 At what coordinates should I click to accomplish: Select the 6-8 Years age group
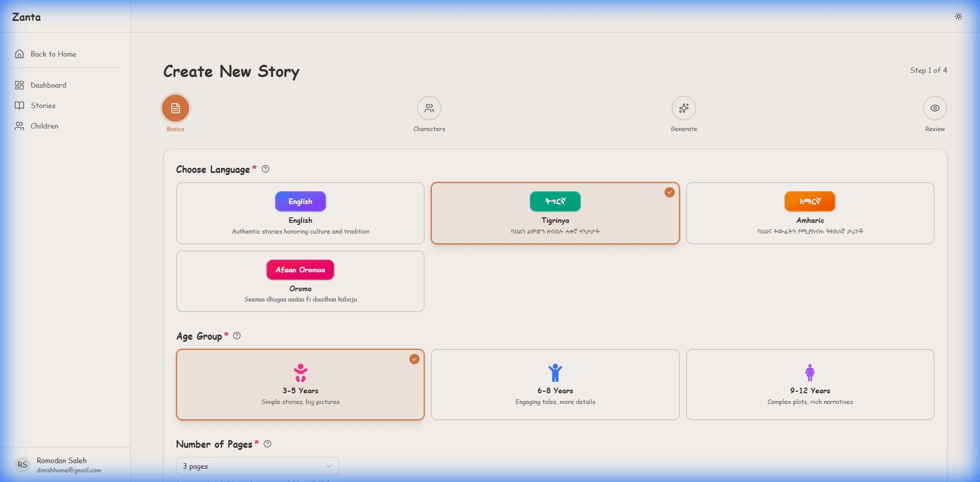pyautogui.click(x=555, y=384)
